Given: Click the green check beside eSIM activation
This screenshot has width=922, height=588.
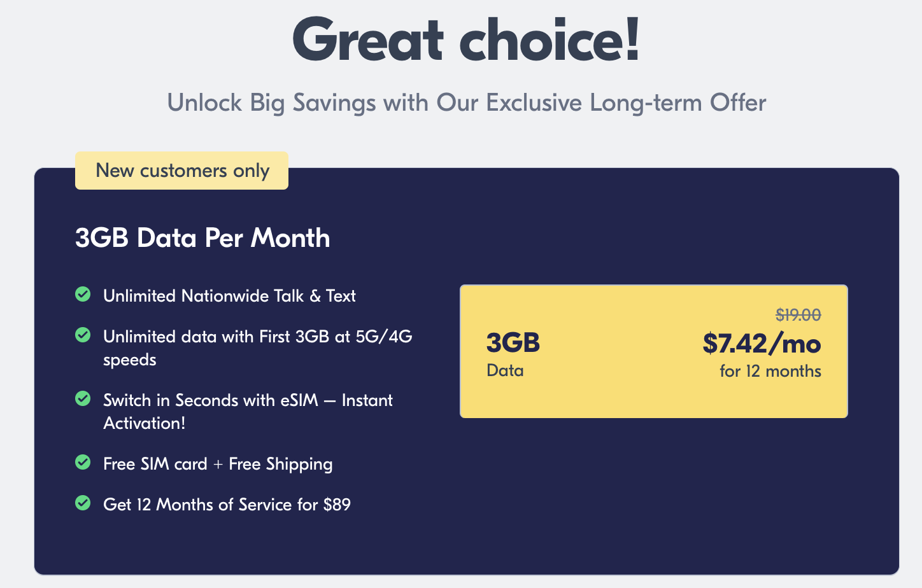Looking at the screenshot, I should pos(83,398).
